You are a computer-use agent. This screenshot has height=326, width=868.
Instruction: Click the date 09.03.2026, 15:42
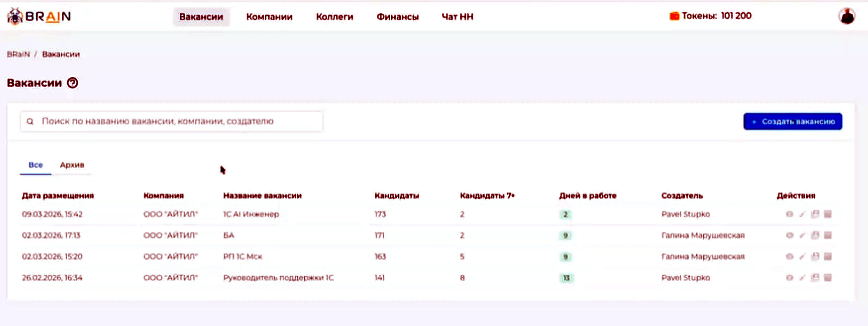[52, 214]
